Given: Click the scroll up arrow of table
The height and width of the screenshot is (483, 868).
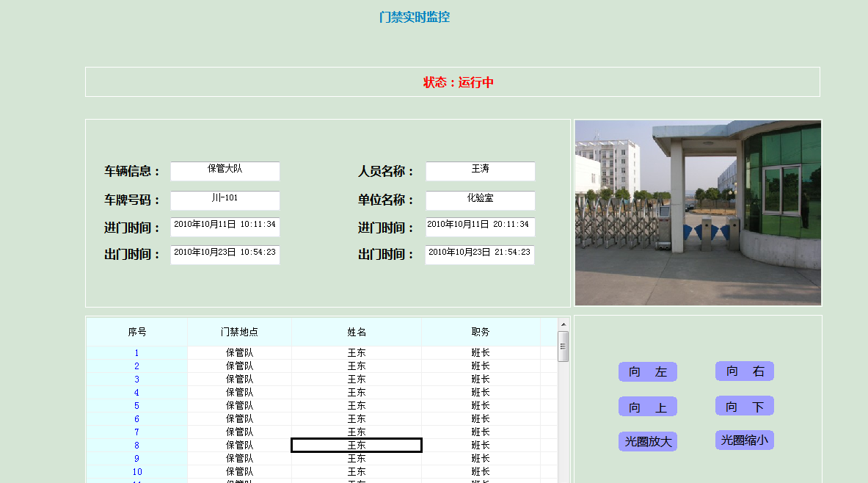Looking at the screenshot, I should 564,324.
